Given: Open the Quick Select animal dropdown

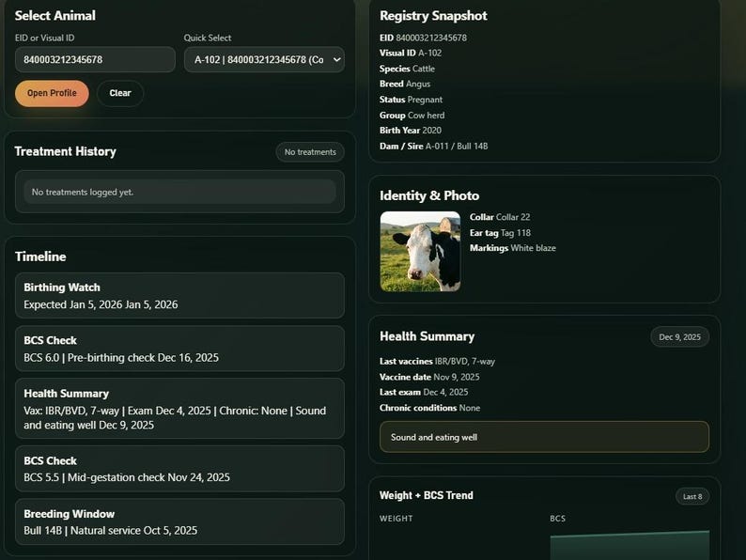Looking at the screenshot, I should pyautogui.click(x=264, y=59).
